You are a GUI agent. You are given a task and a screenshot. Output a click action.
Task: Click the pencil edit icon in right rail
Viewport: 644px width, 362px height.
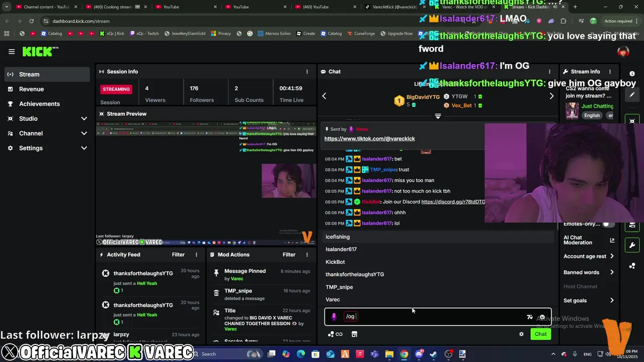click(x=632, y=95)
